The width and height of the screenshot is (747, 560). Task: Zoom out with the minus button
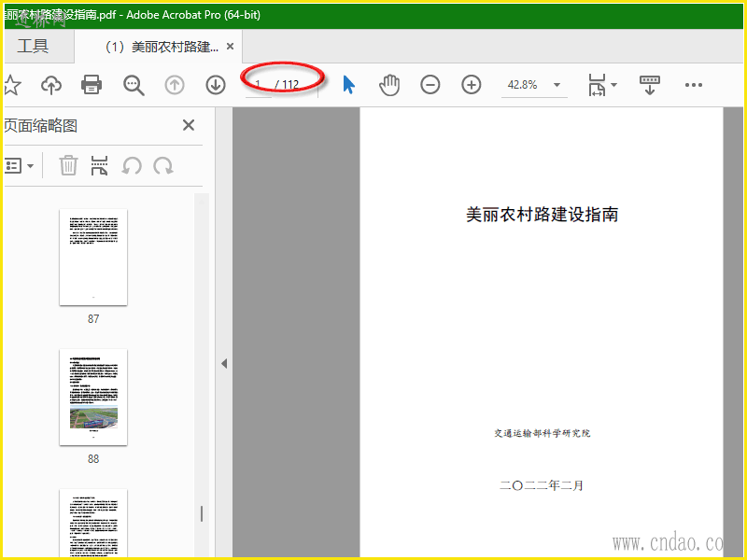click(430, 85)
